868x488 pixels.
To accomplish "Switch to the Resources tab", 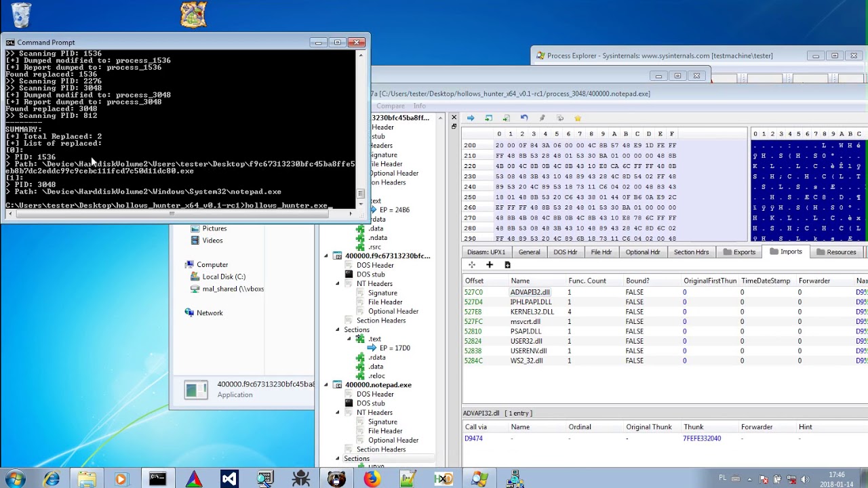I will [x=835, y=252].
